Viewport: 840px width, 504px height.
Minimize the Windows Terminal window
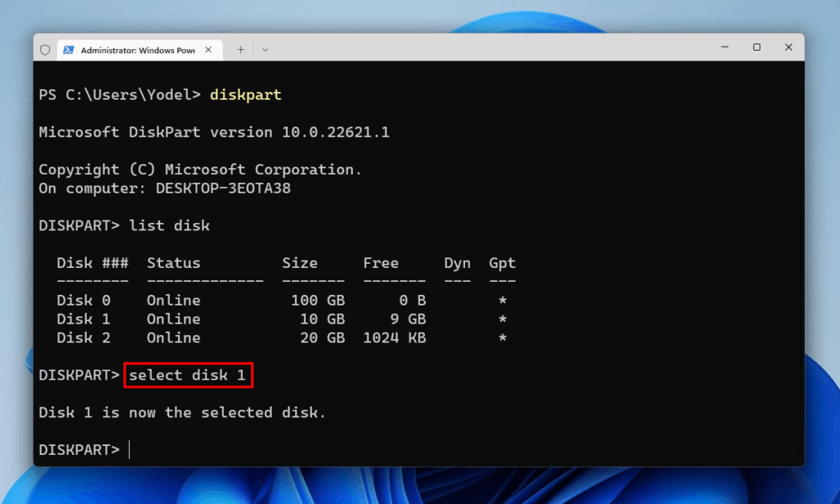click(x=725, y=48)
